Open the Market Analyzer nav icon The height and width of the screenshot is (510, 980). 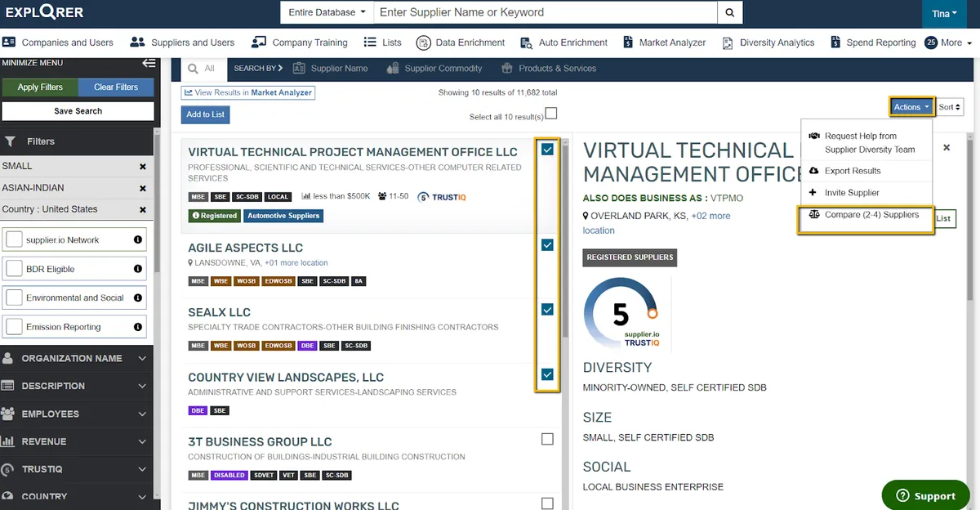[x=628, y=42]
